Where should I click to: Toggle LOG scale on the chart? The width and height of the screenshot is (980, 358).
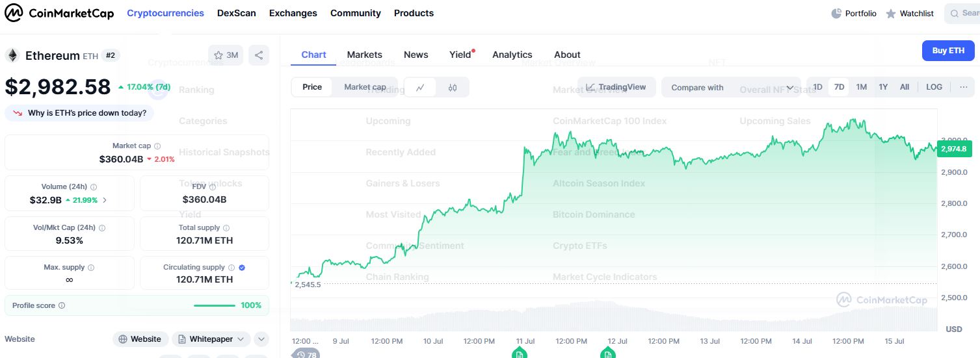tap(934, 87)
